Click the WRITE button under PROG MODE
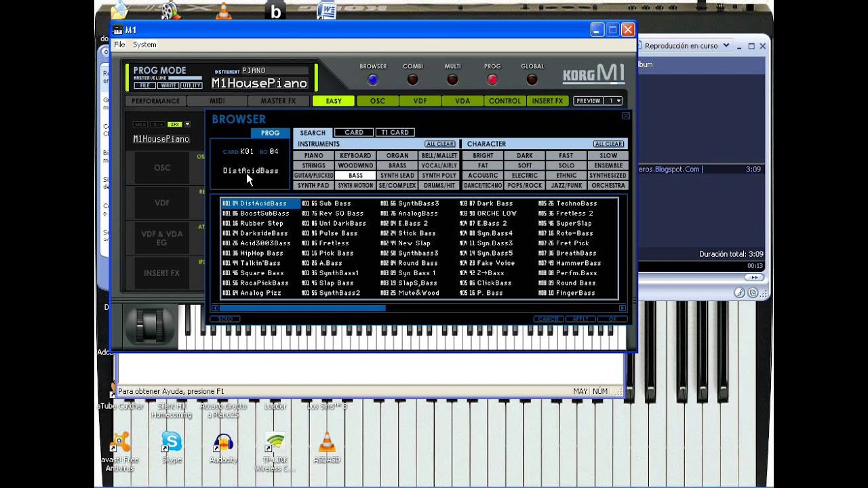868x488 pixels. (x=167, y=86)
